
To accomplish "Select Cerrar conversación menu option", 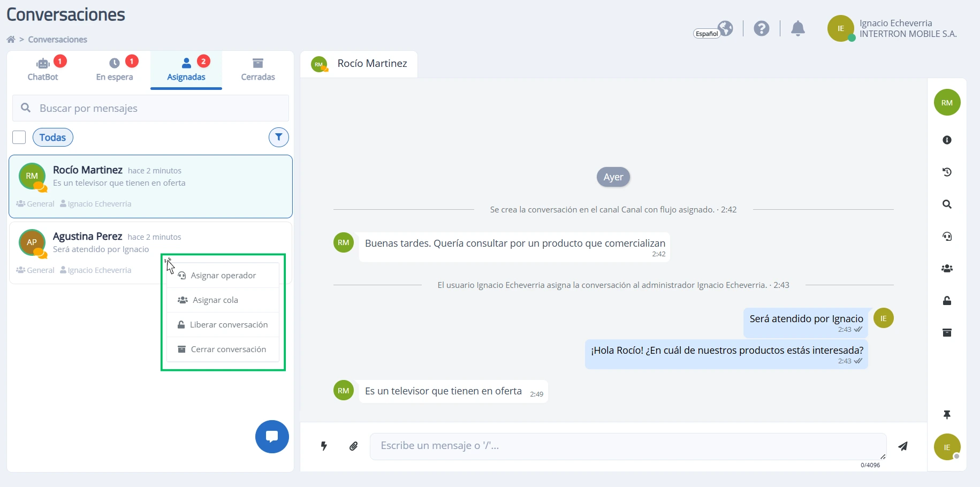I will coord(223,349).
